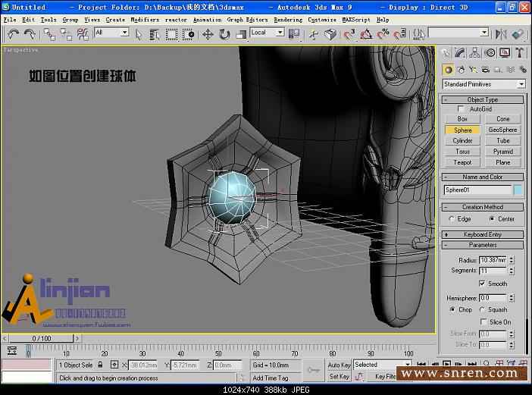Screen dimensions: 532x395
Task: Activate the Select and Uniform Scale tool
Action: pyautogui.click(x=241, y=34)
